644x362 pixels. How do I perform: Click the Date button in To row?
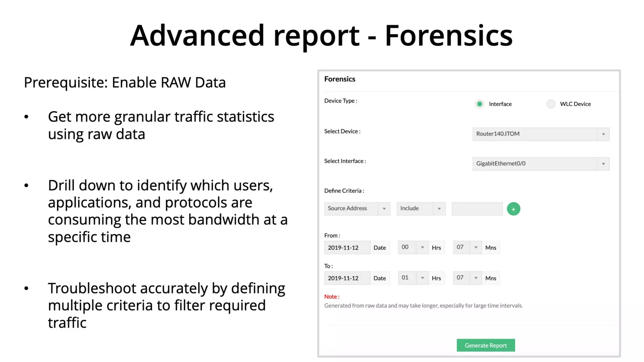click(x=380, y=278)
